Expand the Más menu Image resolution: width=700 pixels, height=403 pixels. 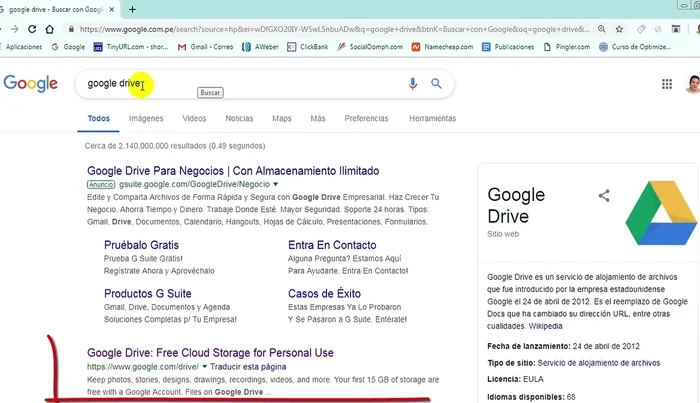tap(318, 118)
